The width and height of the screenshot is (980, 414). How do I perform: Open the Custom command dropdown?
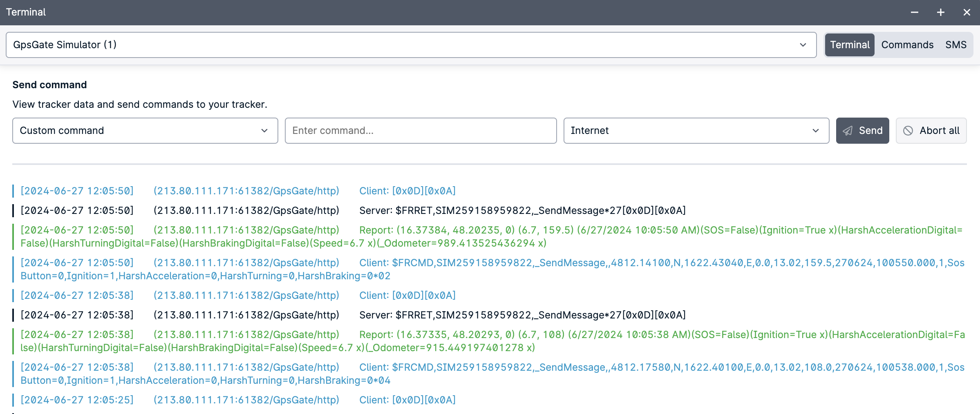(145, 131)
